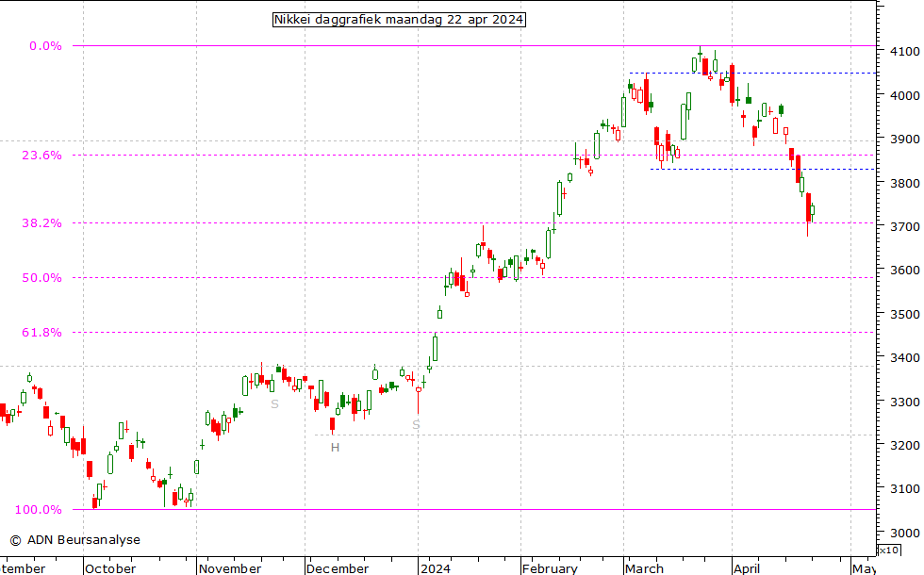
Task: Click the 3700 price axis label
Action: tap(904, 226)
